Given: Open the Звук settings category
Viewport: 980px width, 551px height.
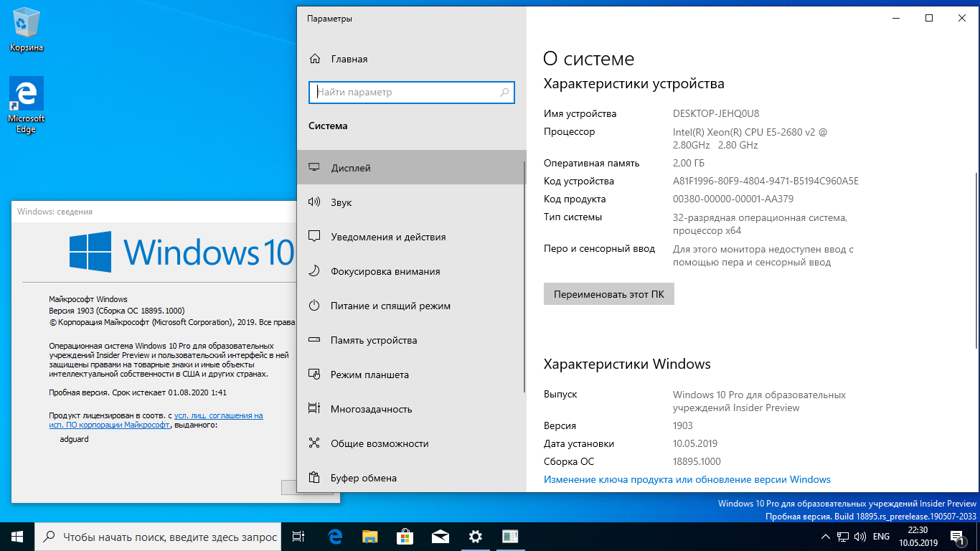Looking at the screenshot, I should (x=411, y=202).
